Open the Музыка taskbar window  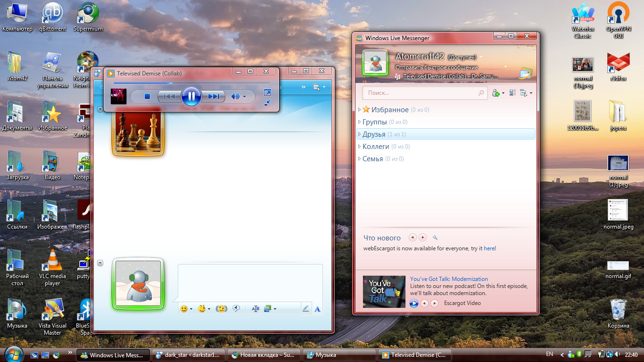click(x=339, y=355)
